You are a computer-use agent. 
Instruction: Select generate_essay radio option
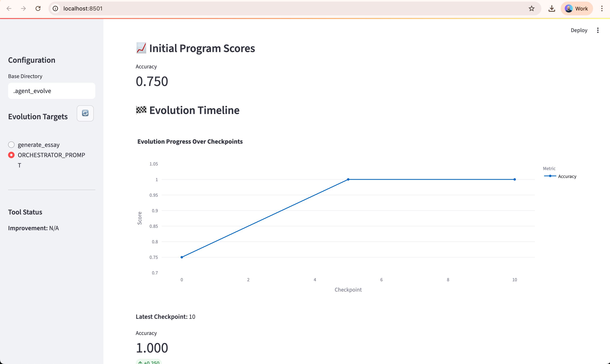point(11,145)
